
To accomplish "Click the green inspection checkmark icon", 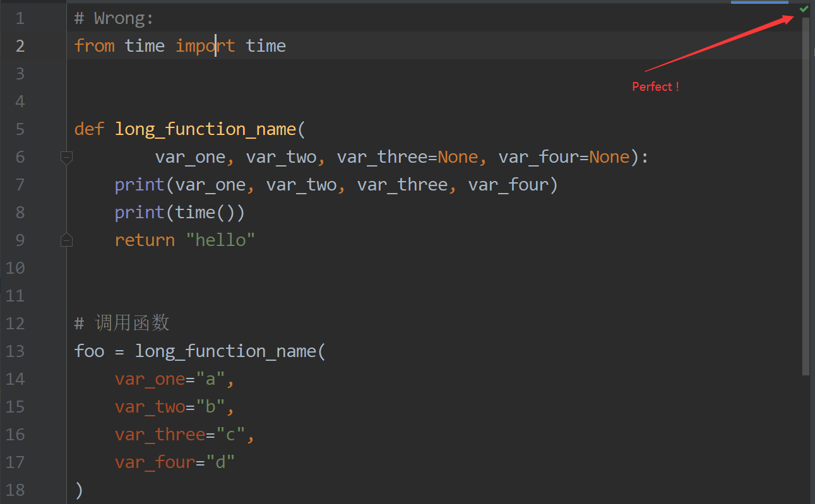I will [804, 9].
